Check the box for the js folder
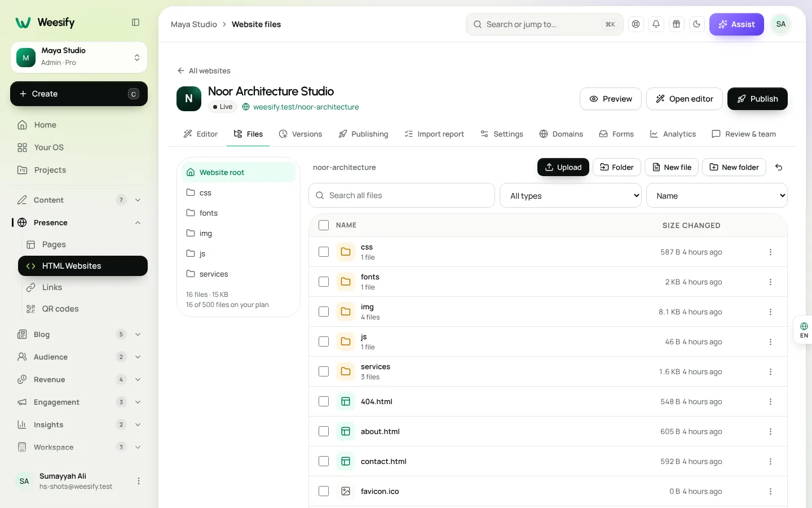 [324, 341]
